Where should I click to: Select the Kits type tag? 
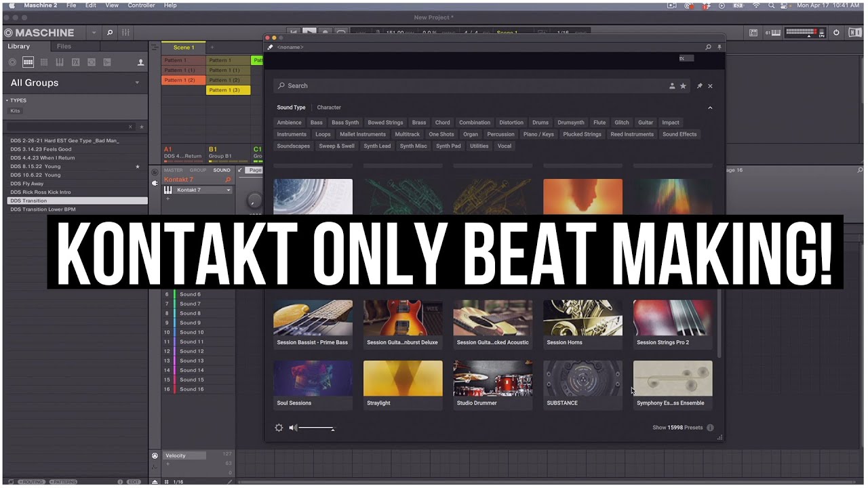(15, 110)
